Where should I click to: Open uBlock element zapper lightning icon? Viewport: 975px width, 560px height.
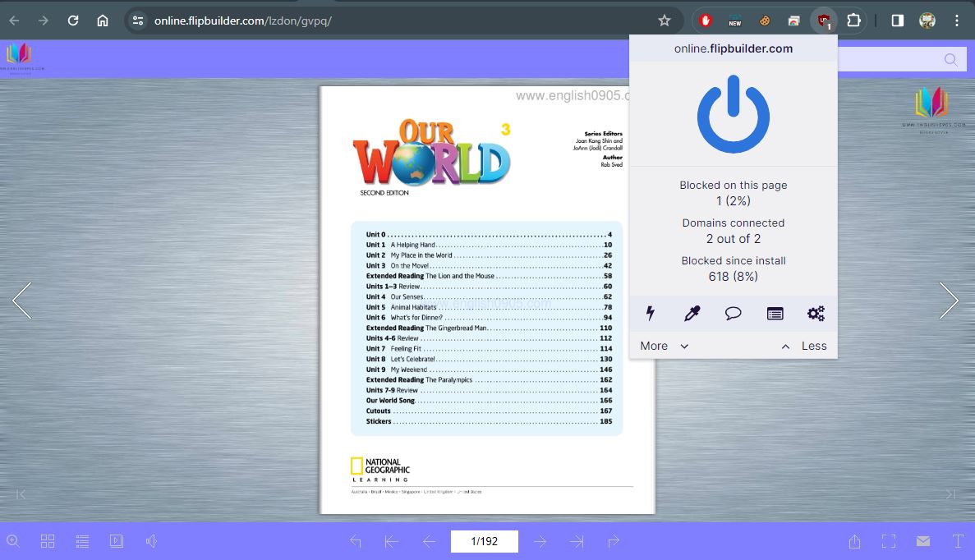coord(651,313)
